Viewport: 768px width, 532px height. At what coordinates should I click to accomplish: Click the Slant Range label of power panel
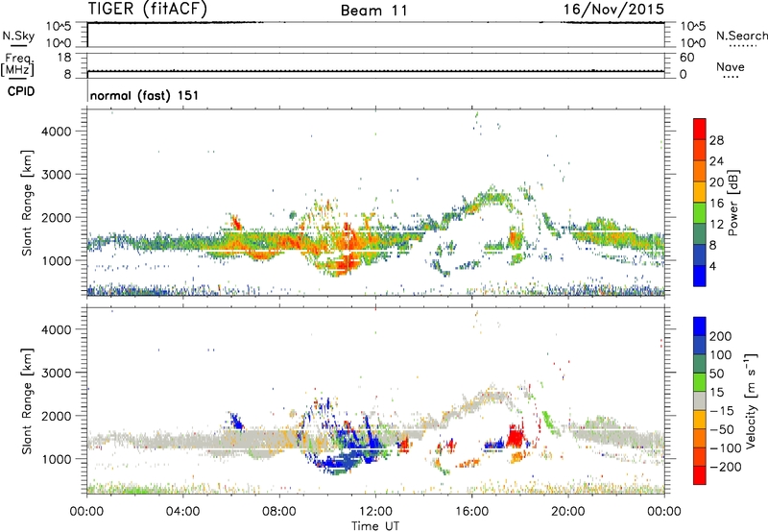pos(27,203)
